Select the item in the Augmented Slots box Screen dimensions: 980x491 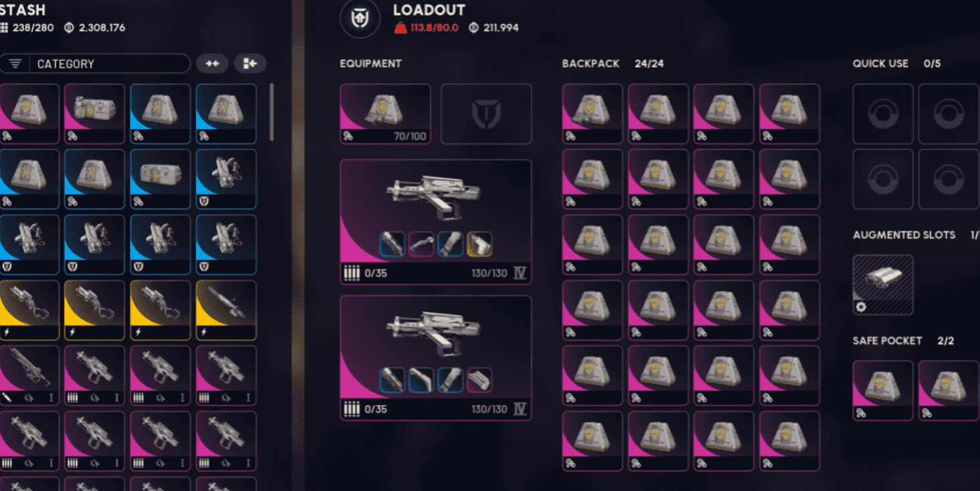883,284
